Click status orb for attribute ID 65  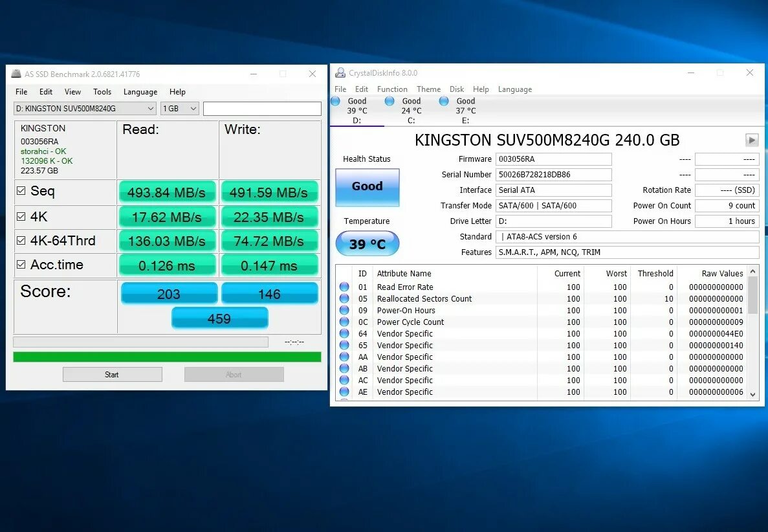point(344,345)
